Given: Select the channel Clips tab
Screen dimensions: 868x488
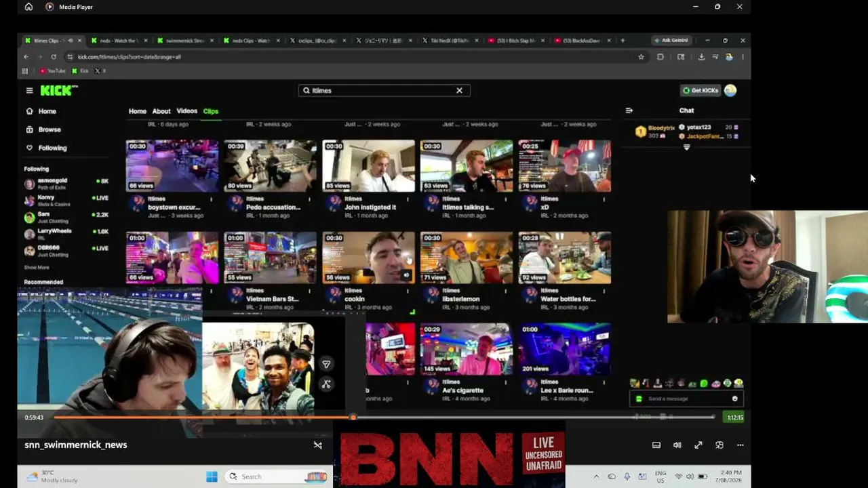Looking at the screenshot, I should coord(211,111).
